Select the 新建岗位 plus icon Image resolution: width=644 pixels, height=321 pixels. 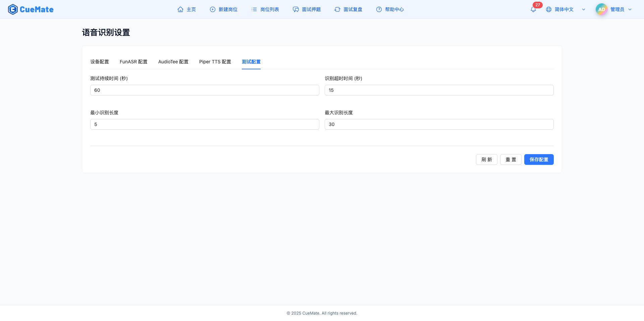click(212, 9)
